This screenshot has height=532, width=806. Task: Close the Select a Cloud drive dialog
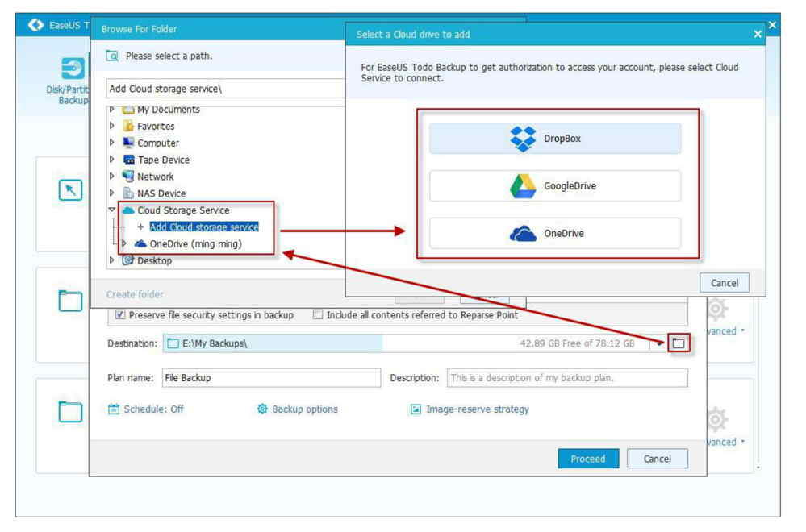(x=757, y=35)
